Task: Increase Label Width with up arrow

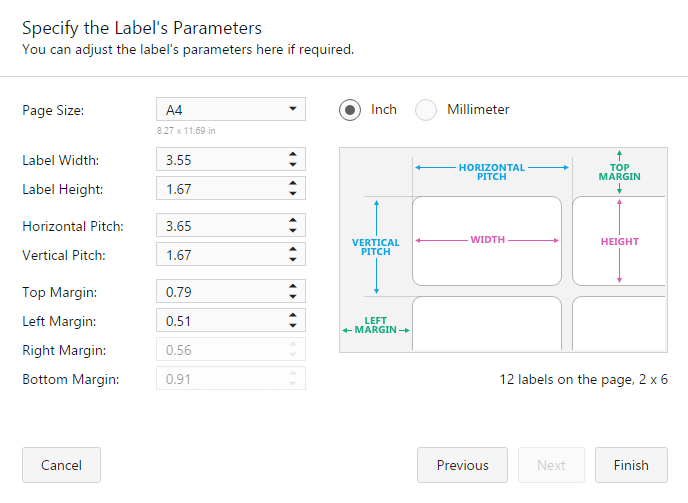Action: point(292,154)
